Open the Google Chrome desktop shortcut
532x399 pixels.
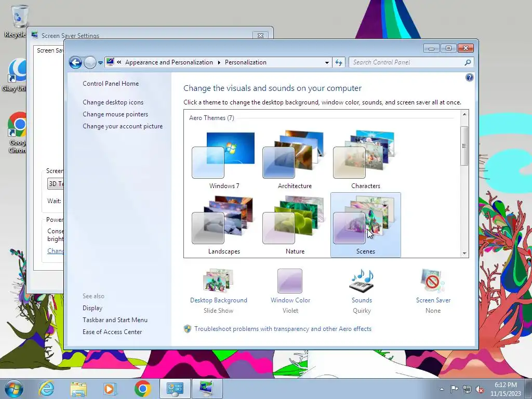click(17, 132)
